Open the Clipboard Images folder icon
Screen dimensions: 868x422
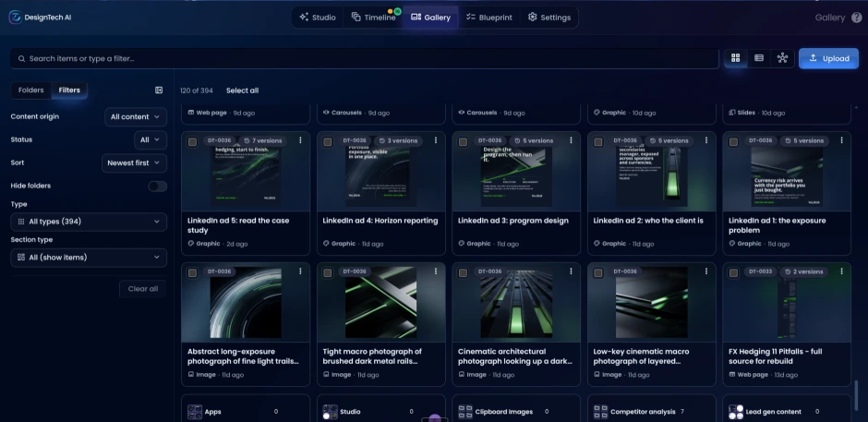coord(465,412)
